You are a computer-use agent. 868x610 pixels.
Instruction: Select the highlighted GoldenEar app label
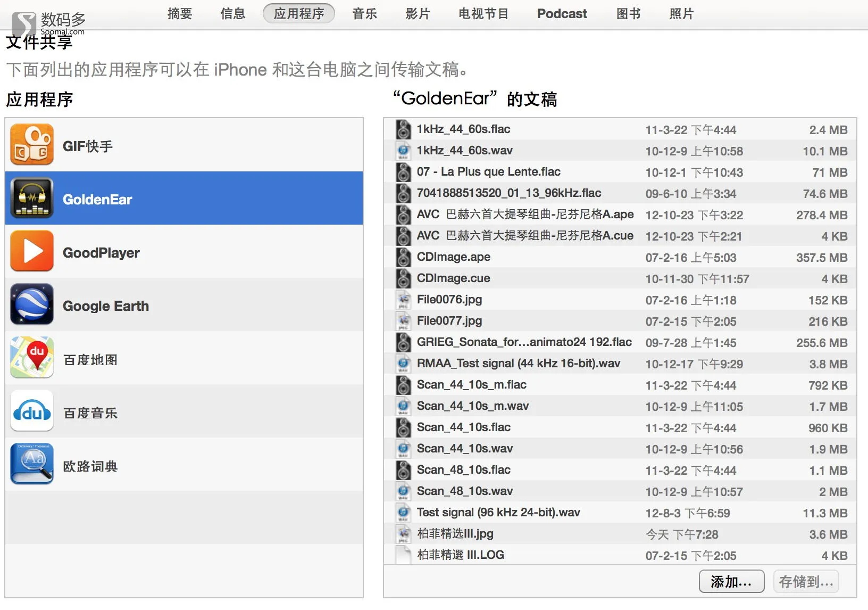click(97, 199)
